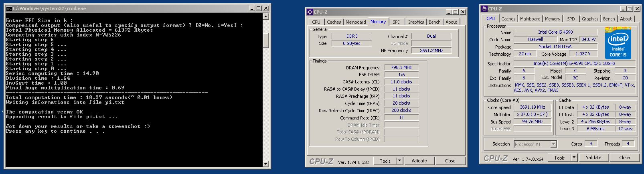The height and width of the screenshot is (174, 644).
Task: Click Tools button in the x64 CPU-Z window
Action: pos(559,158)
